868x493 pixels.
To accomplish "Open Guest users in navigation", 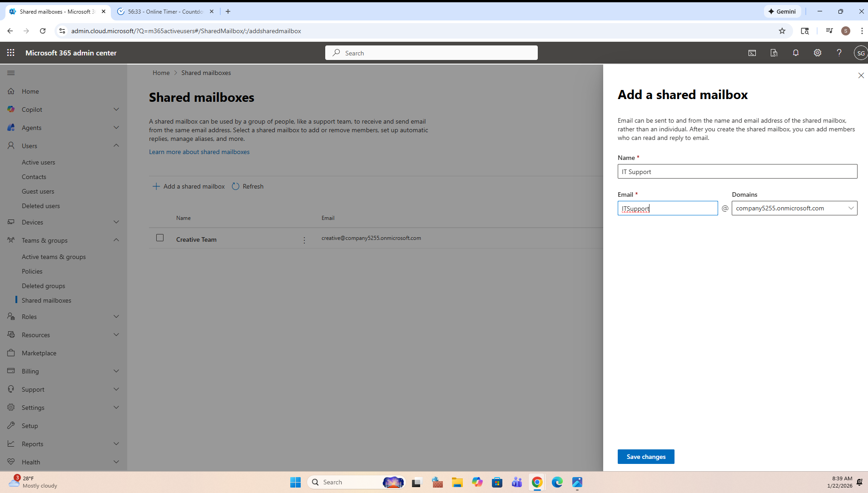I will [38, 191].
